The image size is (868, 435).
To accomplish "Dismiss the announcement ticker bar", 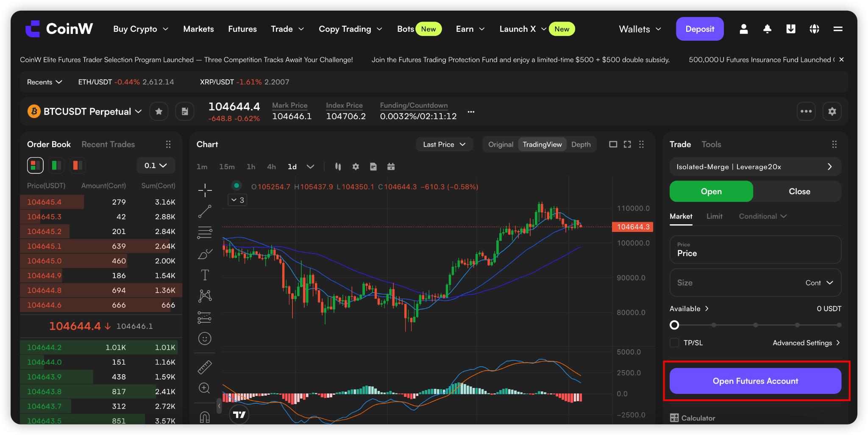I will [x=841, y=60].
